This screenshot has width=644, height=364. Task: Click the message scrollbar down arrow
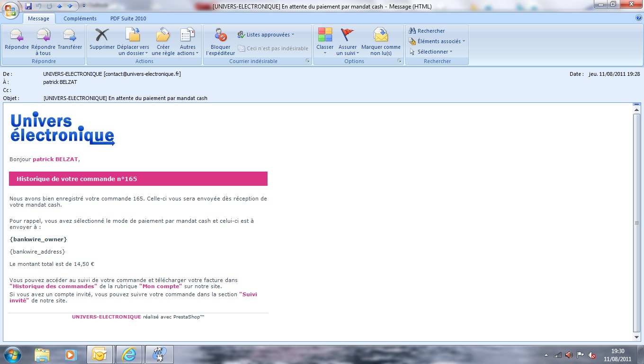pos(636,337)
